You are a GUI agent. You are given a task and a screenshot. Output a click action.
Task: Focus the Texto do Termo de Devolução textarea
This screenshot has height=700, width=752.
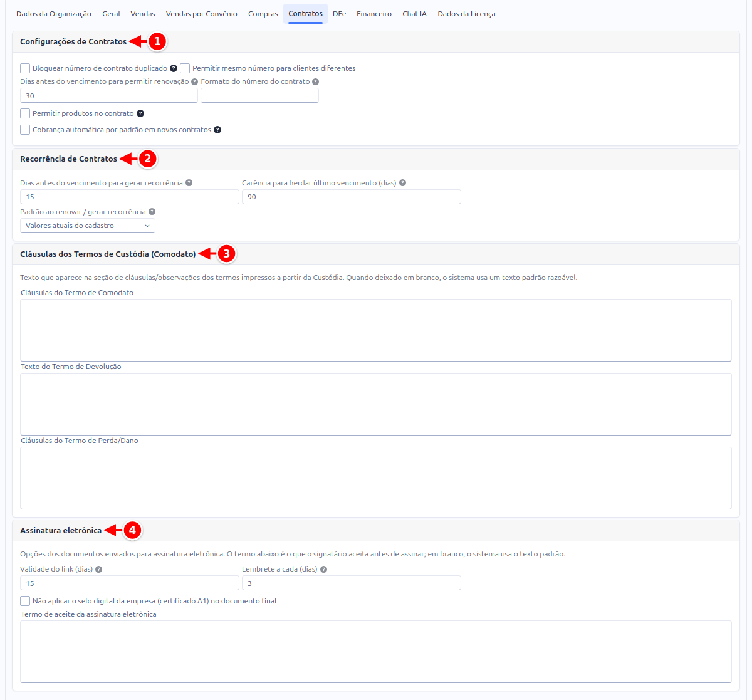click(376, 404)
